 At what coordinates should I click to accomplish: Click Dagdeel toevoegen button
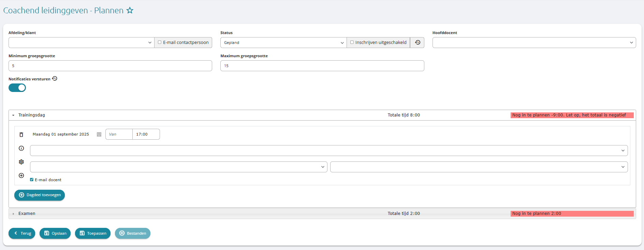click(x=40, y=195)
